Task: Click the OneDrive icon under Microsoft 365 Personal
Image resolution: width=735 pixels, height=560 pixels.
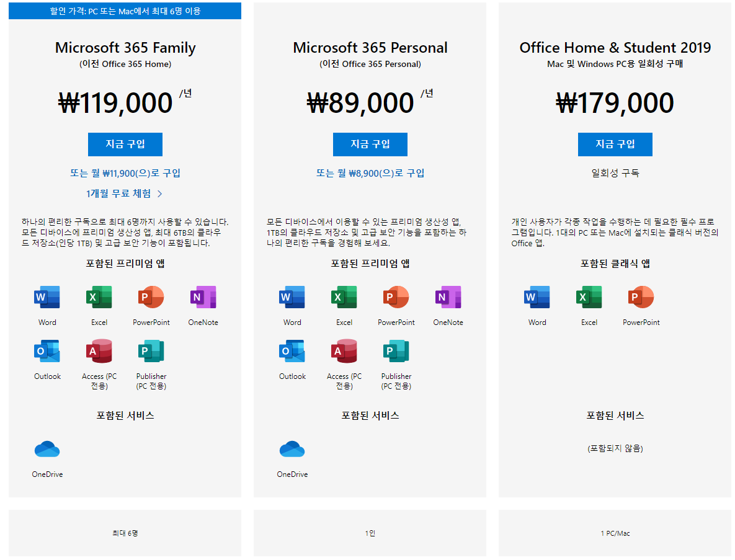Action: pos(292,449)
